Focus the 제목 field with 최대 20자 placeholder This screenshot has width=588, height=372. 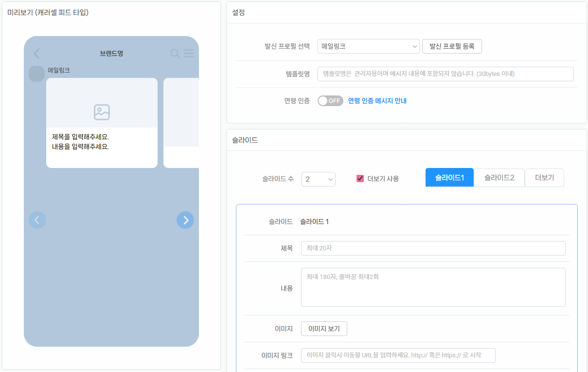tap(433, 248)
